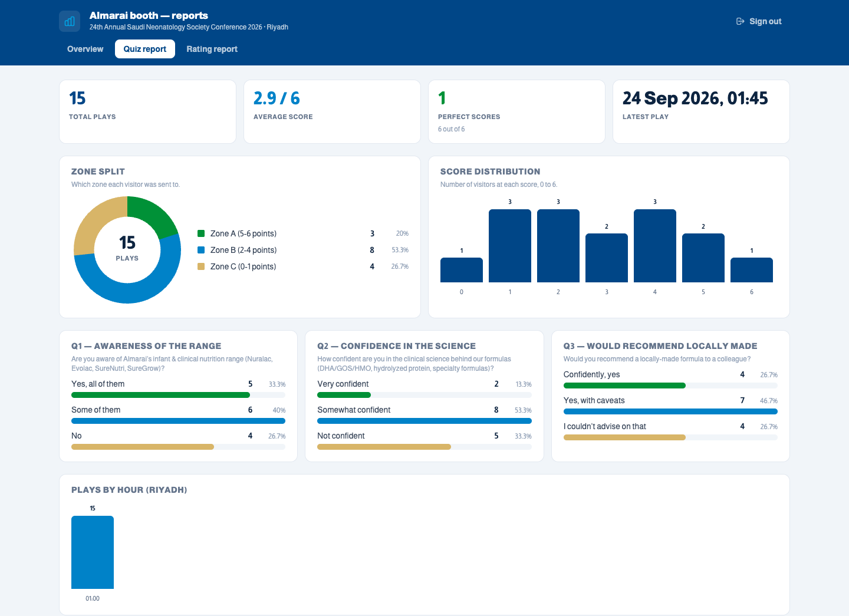Switch to the Rating report tab
The height and width of the screenshot is (616, 849).
[x=212, y=49]
